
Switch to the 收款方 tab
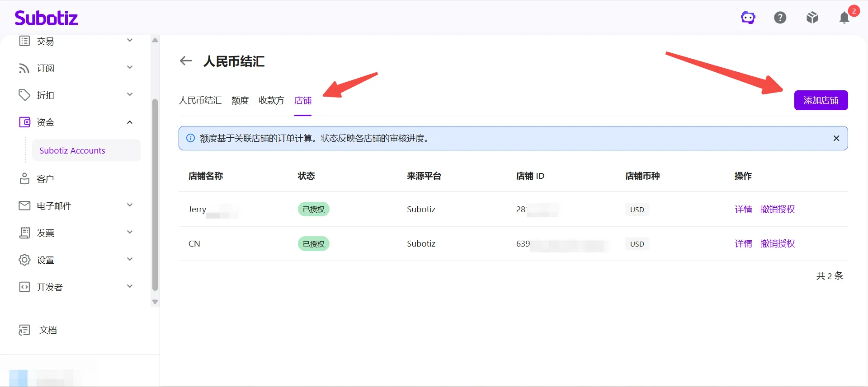[x=271, y=100]
